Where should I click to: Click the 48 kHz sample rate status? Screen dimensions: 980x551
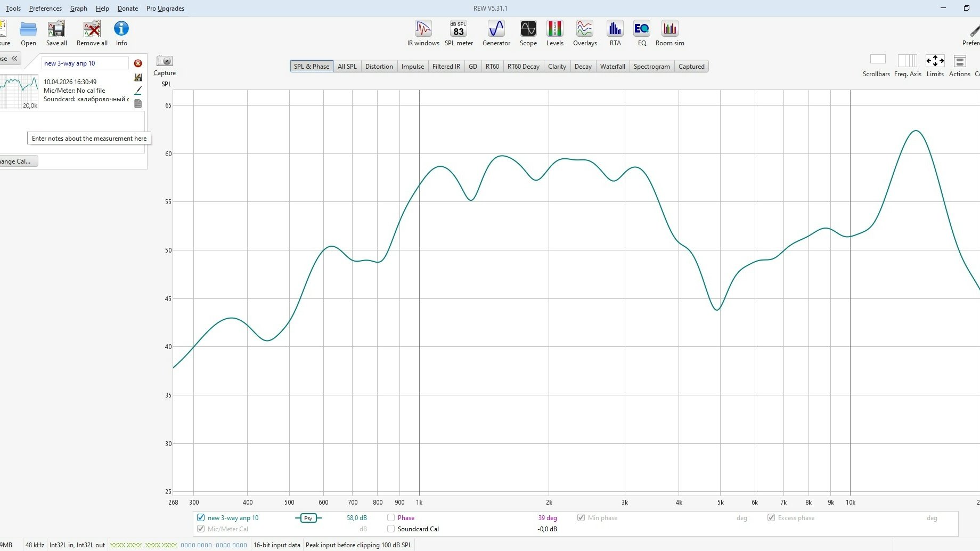tap(35, 545)
